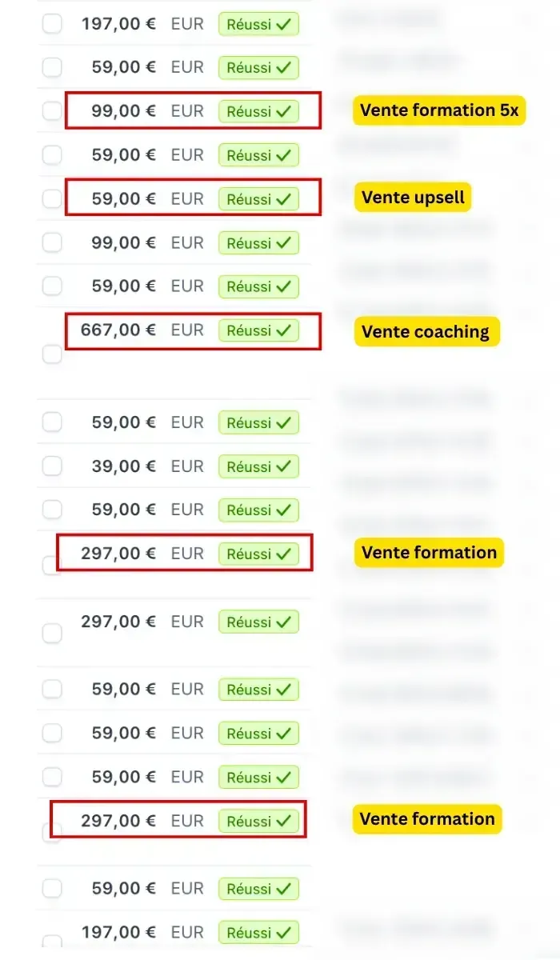This screenshot has height=960, width=560.
Task: Check the box for the Vente formation 5x row
Action: (x=52, y=111)
